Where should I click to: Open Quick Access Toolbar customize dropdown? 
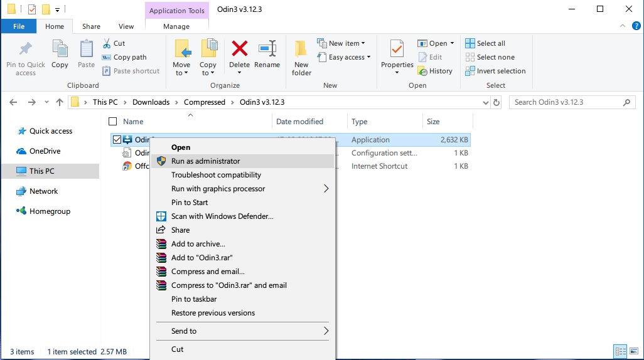(x=58, y=9)
